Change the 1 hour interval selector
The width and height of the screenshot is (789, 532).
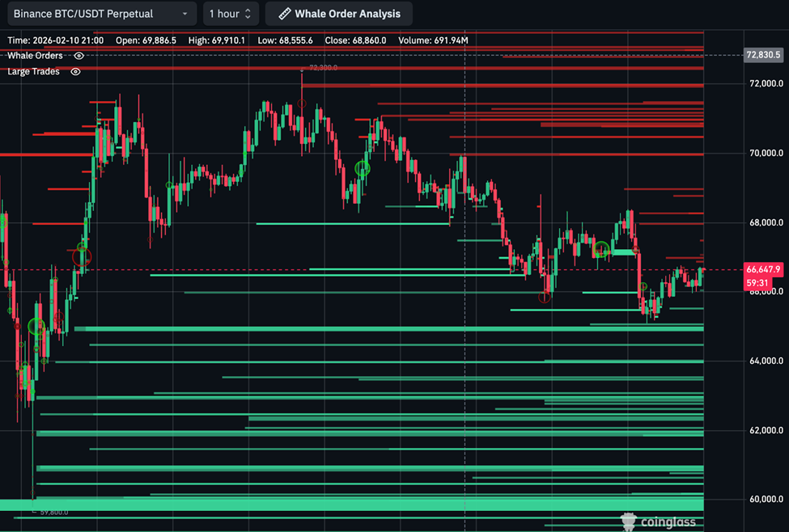click(x=231, y=14)
